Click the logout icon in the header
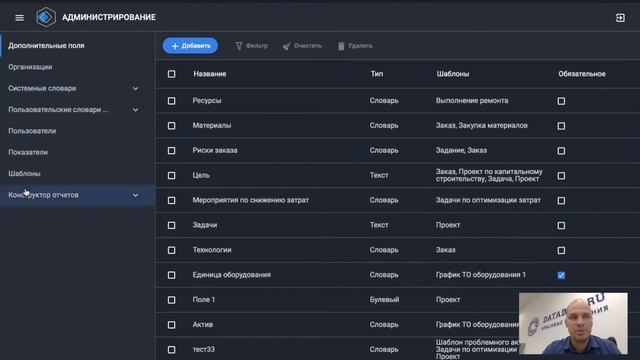The image size is (640, 360). 620,18
